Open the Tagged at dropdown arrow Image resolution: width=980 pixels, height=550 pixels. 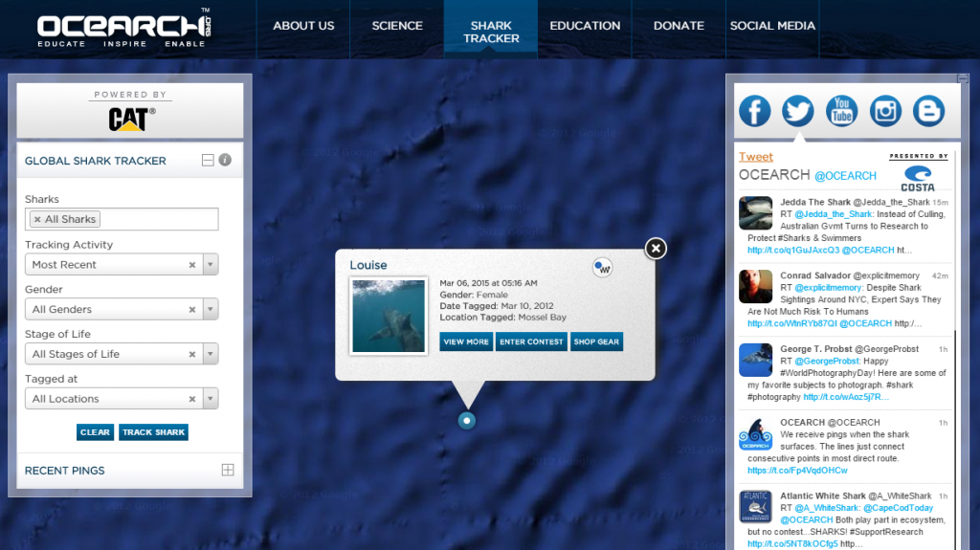click(211, 399)
